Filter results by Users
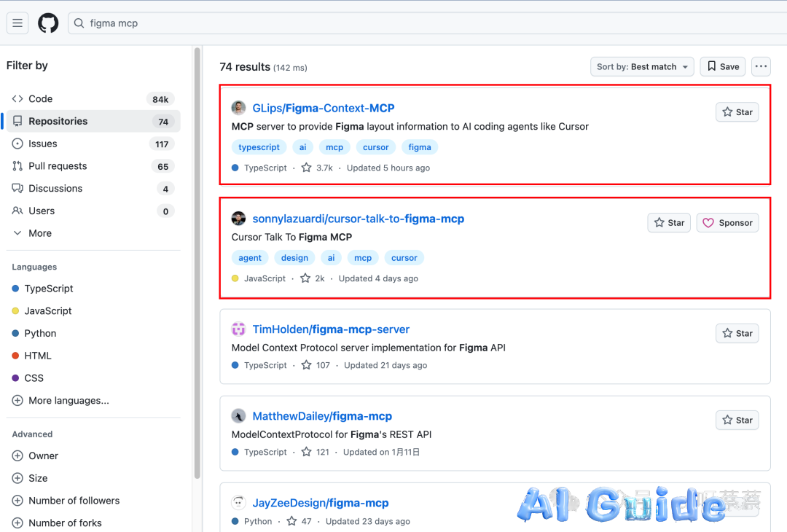The image size is (787, 532). [x=93, y=211]
